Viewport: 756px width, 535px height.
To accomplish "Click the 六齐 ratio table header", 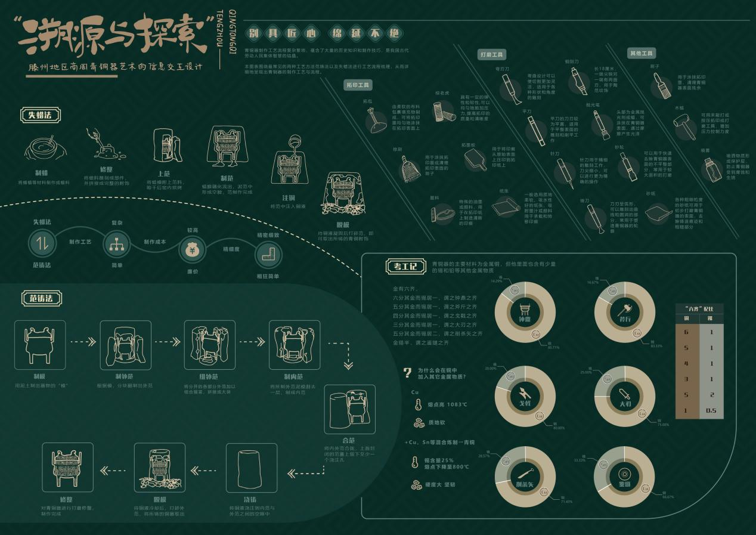I will [x=699, y=308].
